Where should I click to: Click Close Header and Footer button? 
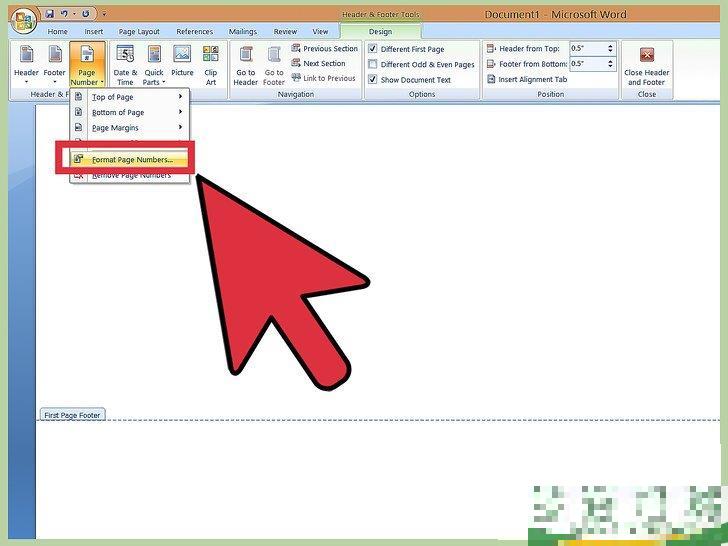tap(646, 63)
